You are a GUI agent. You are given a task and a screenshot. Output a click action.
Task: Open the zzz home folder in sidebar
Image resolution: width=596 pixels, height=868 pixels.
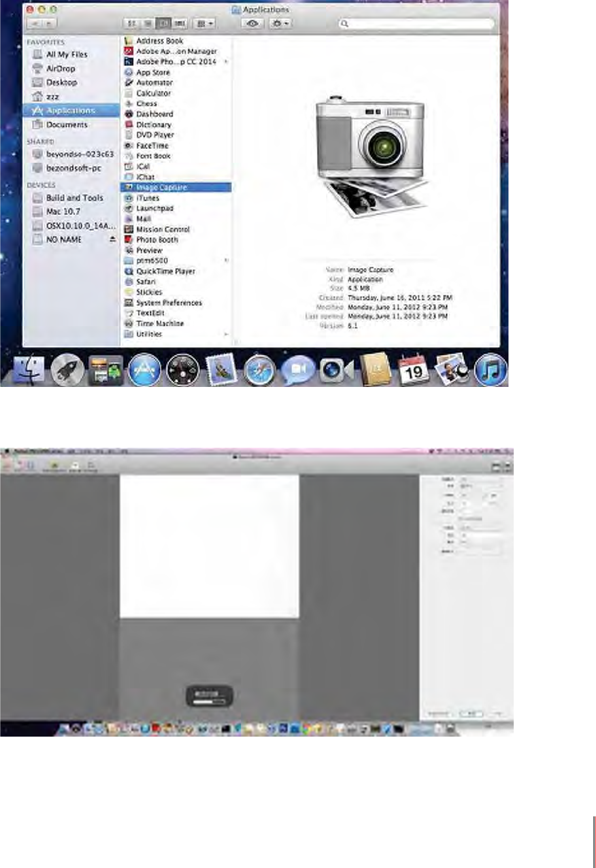coord(52,97)
